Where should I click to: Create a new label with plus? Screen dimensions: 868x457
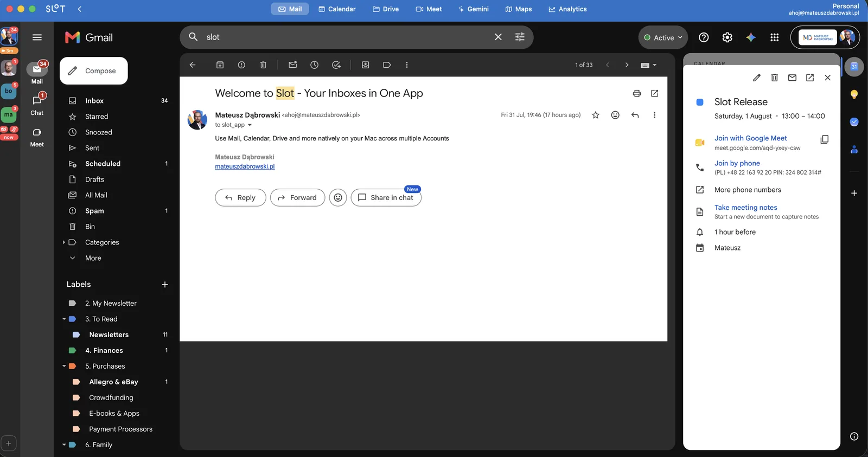coord(165,285)
